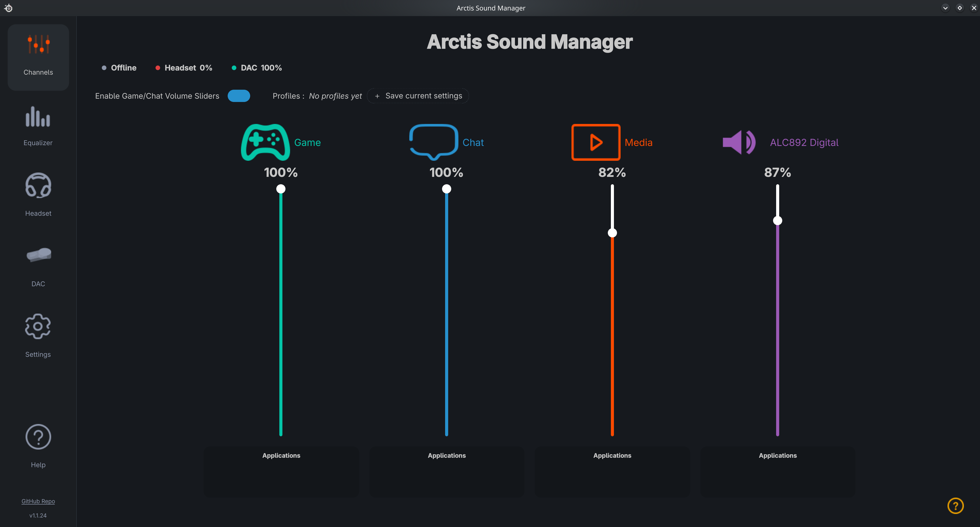This screenshot has height=527, width=980.
Task: Click the Offline status text
Action: (124, 68)
